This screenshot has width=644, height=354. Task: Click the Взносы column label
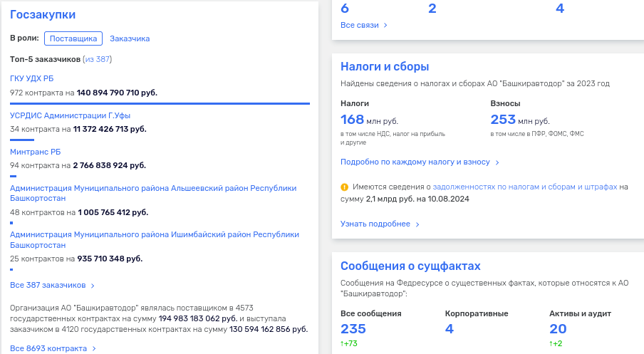click(505, 103)
